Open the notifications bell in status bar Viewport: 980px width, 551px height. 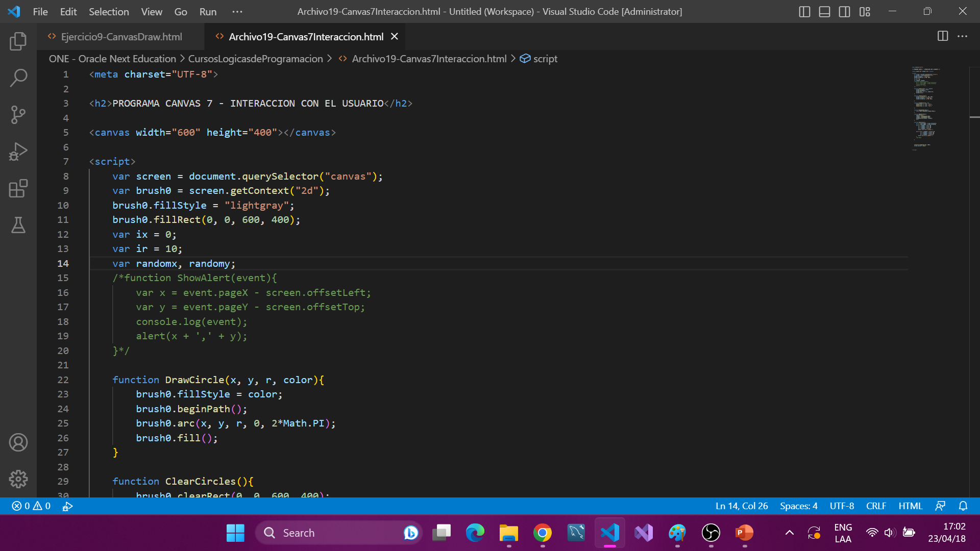tap(963, 506)
